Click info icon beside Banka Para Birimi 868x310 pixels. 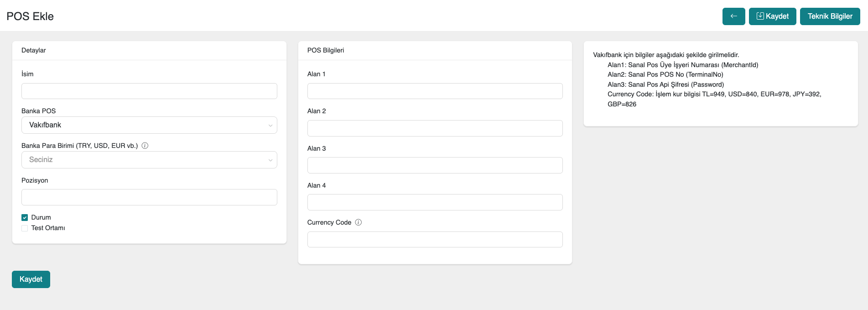(x=145, y=146)
